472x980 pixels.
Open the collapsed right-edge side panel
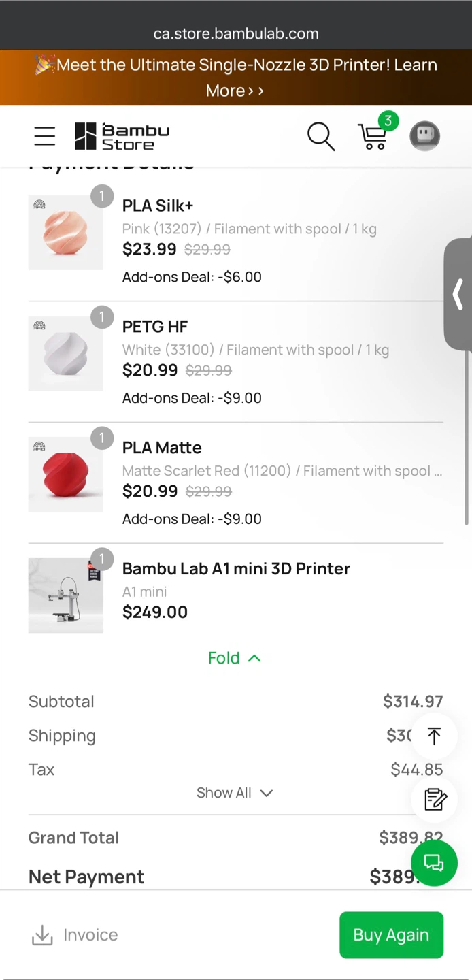tap(458, 294)
